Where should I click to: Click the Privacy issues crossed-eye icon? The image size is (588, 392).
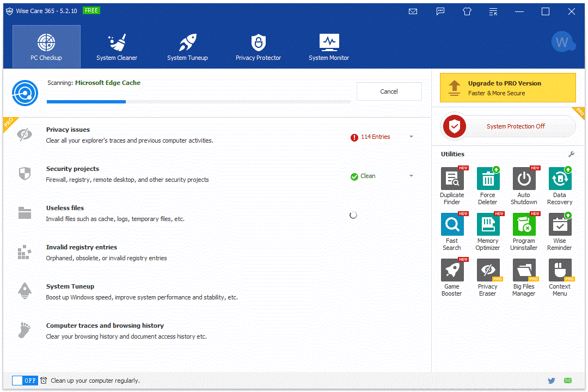24,134
